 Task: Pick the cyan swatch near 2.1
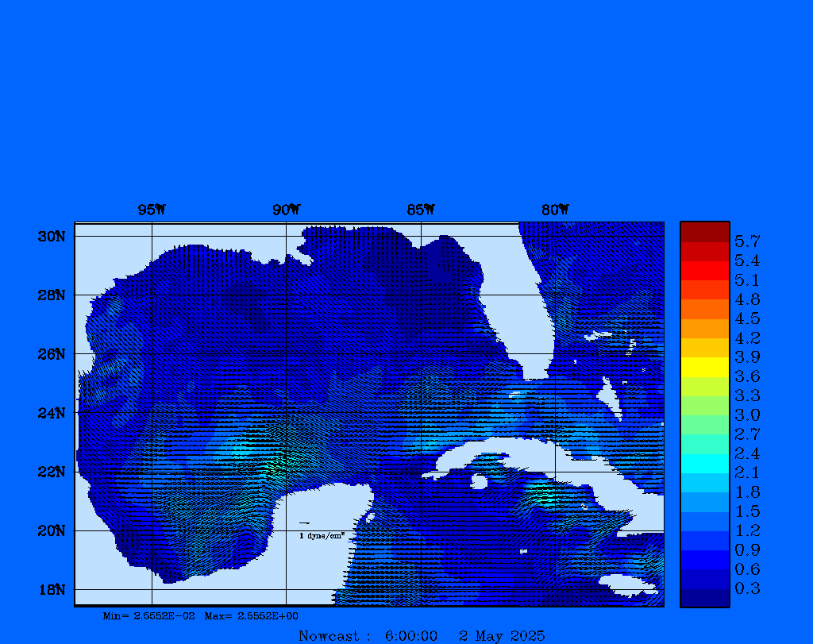point(704,464)
